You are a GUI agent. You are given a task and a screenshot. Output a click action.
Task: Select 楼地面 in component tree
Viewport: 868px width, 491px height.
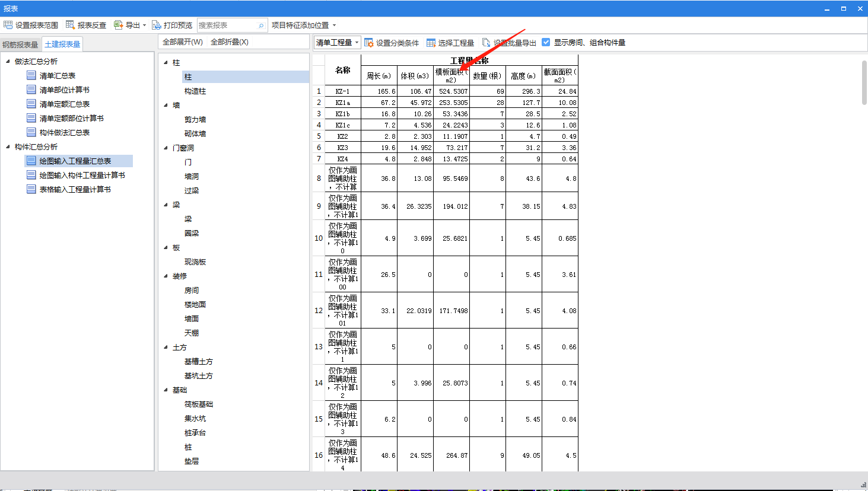[x=195, y=304]
